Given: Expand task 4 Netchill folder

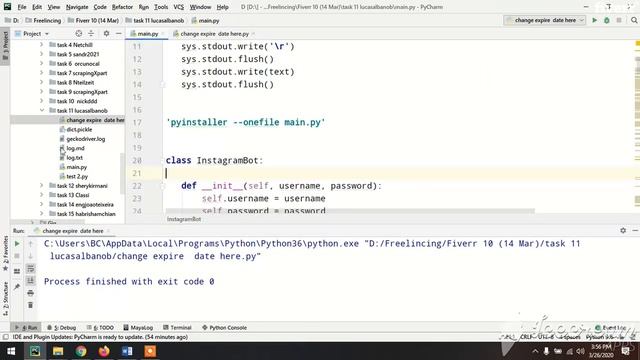Looking at the screenshot, I should pyautogui.click(x=41, y=44).
